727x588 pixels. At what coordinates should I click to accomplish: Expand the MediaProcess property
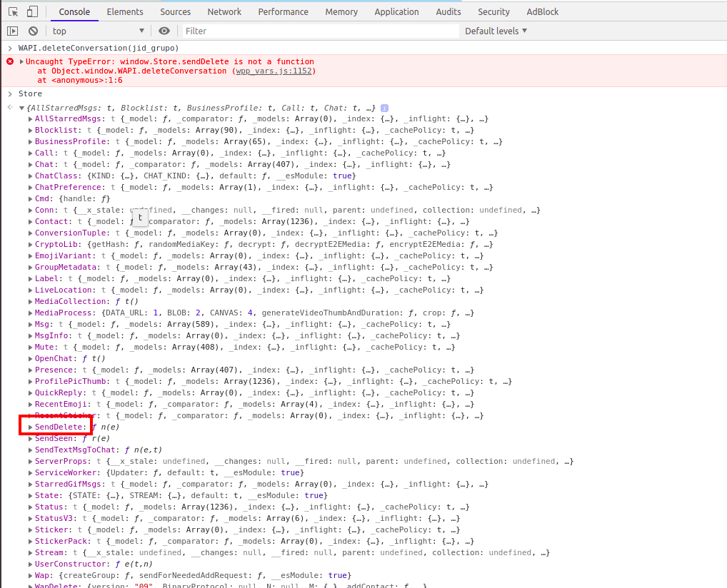pos(31,313)
